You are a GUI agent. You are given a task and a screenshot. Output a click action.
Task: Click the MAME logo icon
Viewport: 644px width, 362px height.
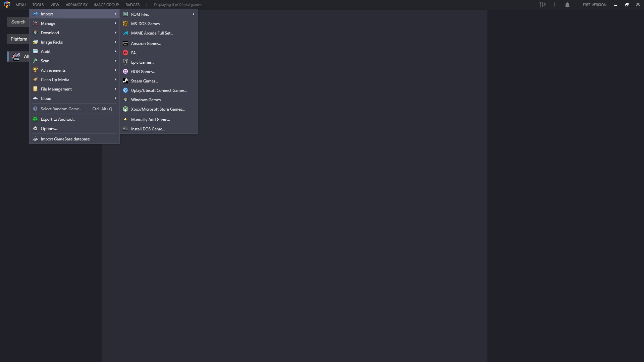point(125,33)
